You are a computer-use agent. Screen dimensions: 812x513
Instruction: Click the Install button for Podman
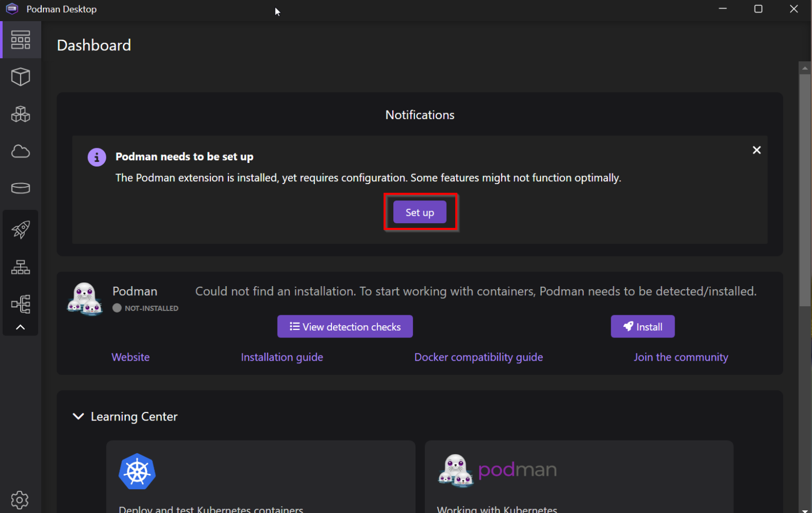642,326
